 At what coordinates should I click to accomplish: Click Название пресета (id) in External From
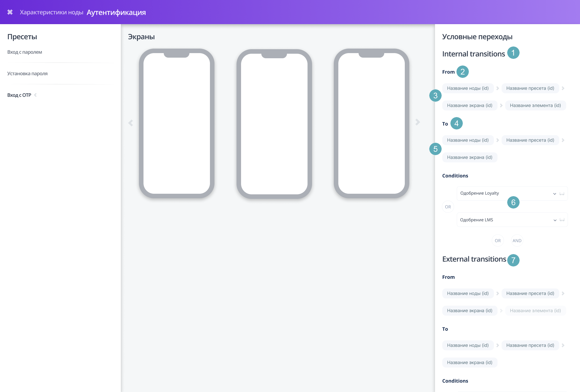(x=530, y=294)
